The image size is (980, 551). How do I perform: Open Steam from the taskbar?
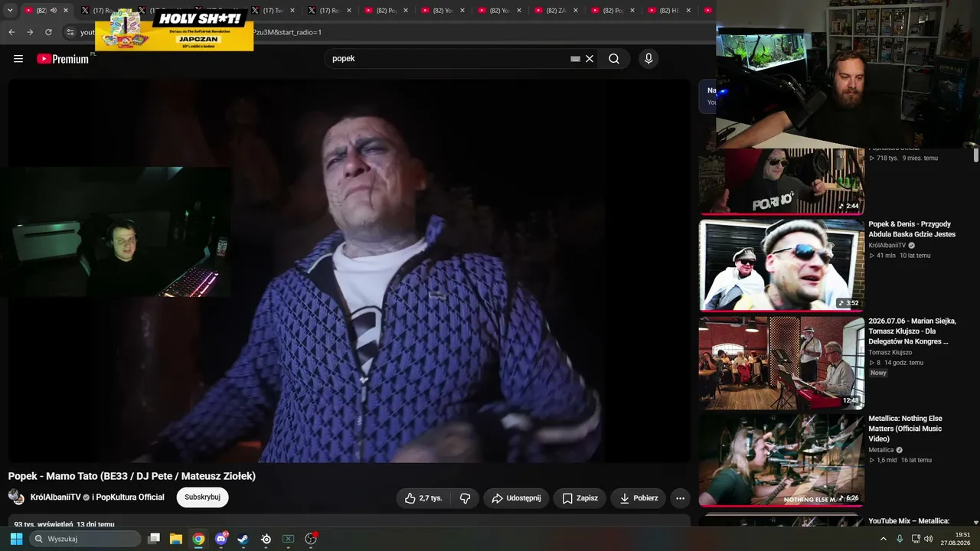(243, 539)
